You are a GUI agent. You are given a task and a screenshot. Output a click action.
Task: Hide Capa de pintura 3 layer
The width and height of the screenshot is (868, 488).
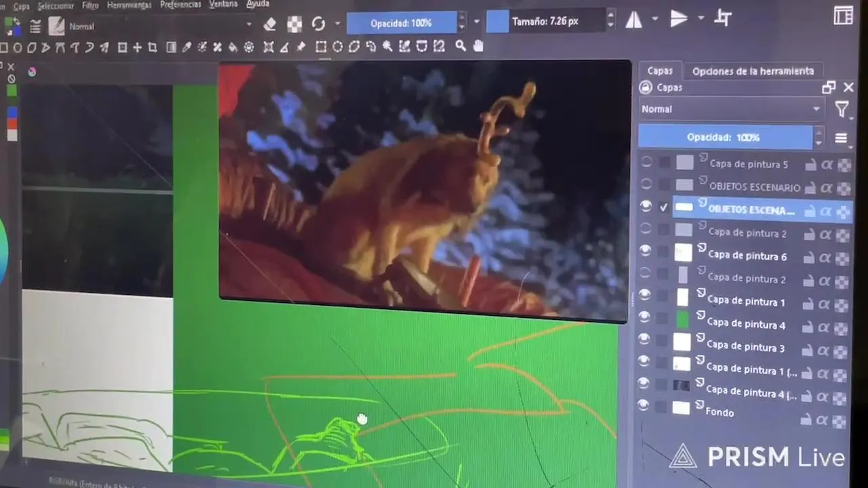click(644, 339)
